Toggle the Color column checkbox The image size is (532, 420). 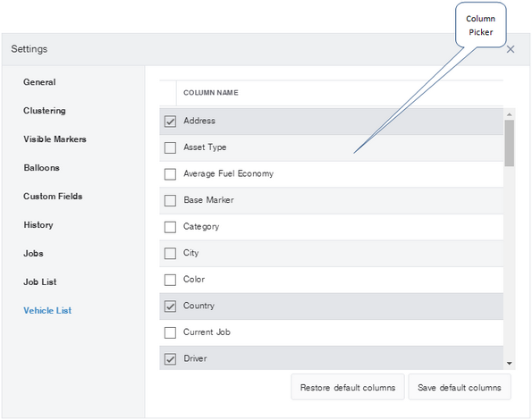(170, 280)
